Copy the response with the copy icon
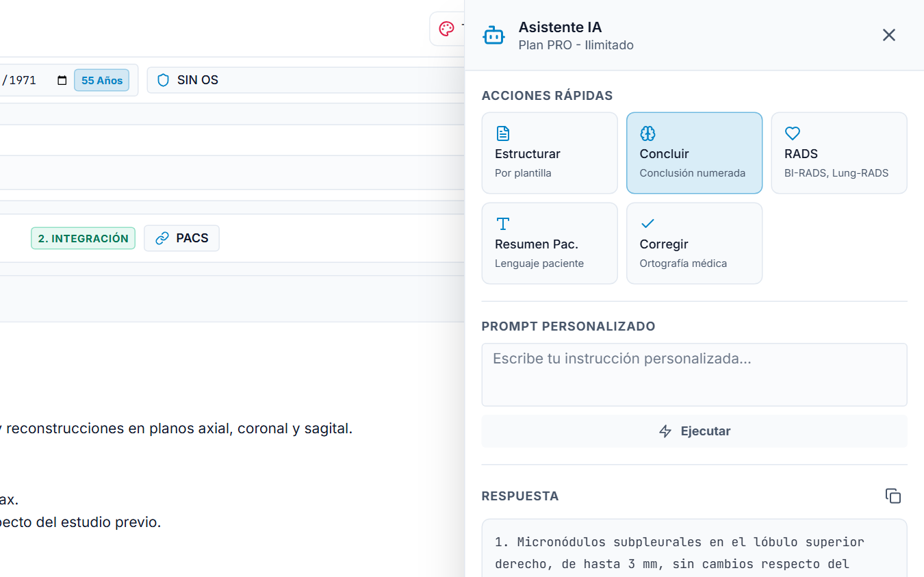Screen dimensions: 924x577 coord(893,496)
